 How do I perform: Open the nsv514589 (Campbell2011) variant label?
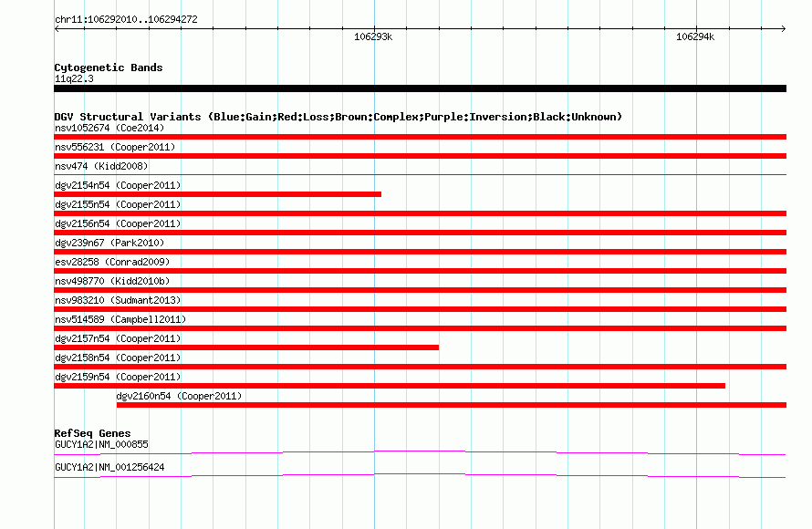pos(120,319)
